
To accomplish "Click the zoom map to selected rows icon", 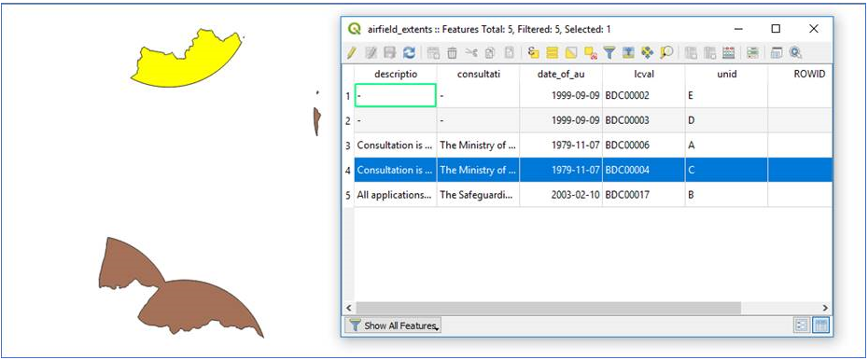I will pyautogui.click(x=666, y=52).
